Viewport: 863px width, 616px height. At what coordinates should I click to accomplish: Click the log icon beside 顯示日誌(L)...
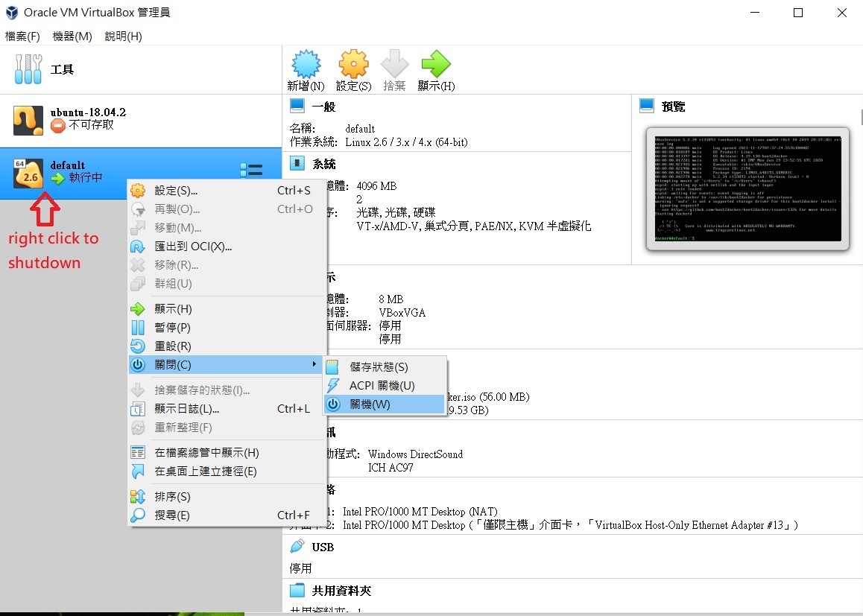pos(138,409)
